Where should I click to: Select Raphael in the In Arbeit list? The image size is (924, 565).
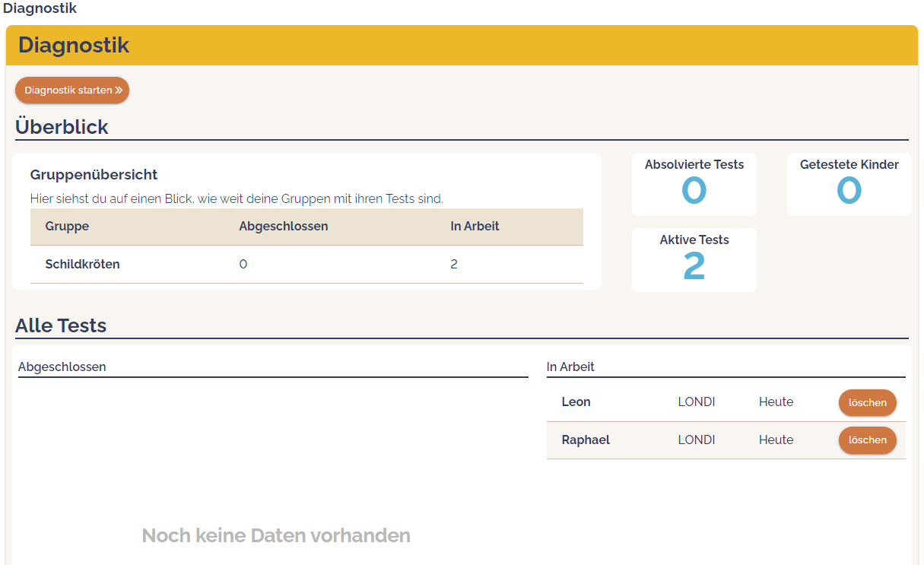click(586, 440)
